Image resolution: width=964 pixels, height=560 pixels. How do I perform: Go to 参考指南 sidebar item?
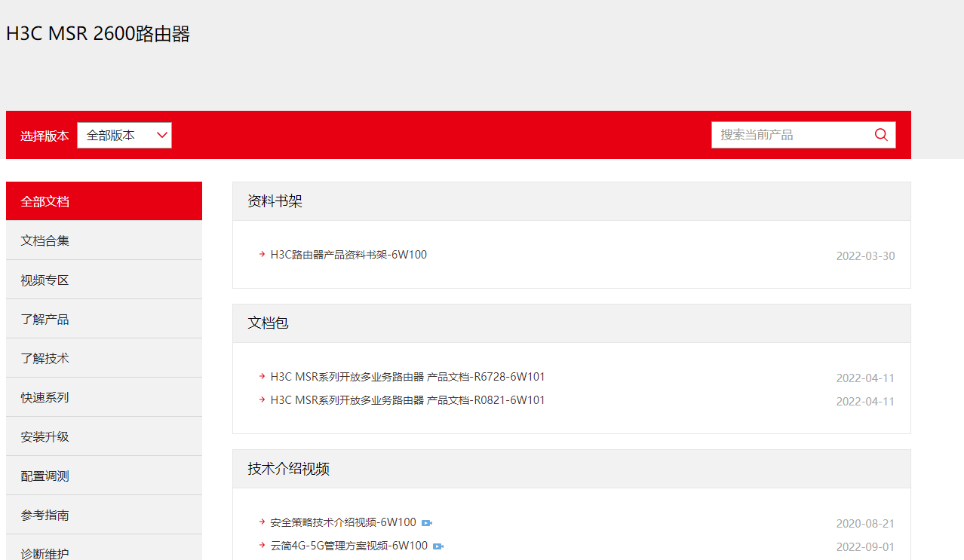coord(104,515)
